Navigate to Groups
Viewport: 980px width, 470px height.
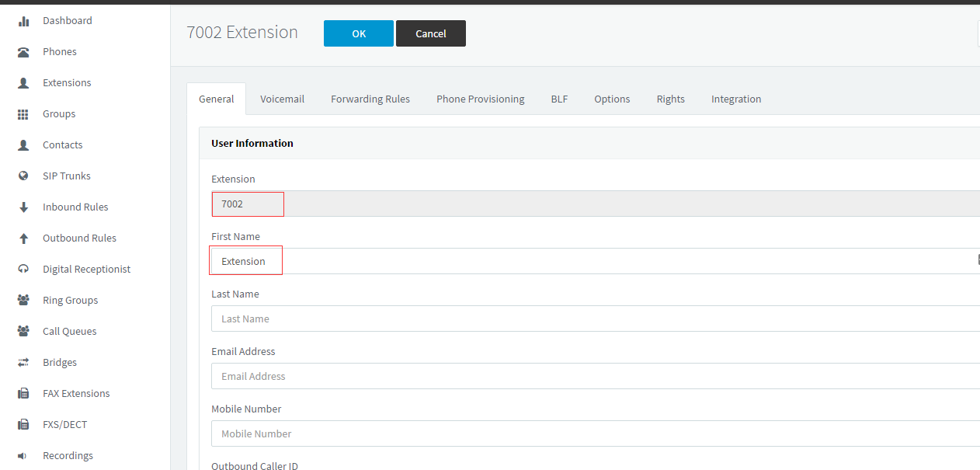59,114
